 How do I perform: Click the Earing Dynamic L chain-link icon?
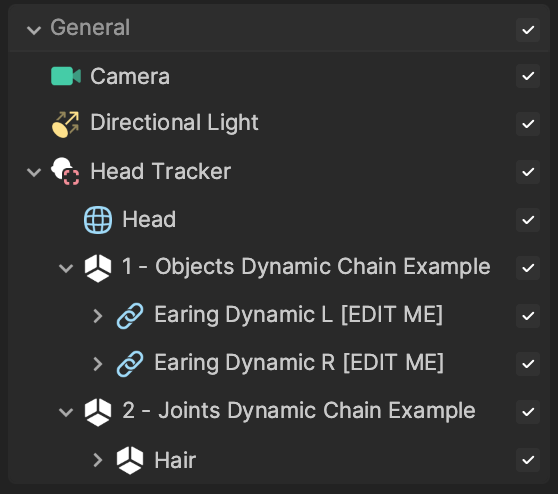[x=130, y=316]
